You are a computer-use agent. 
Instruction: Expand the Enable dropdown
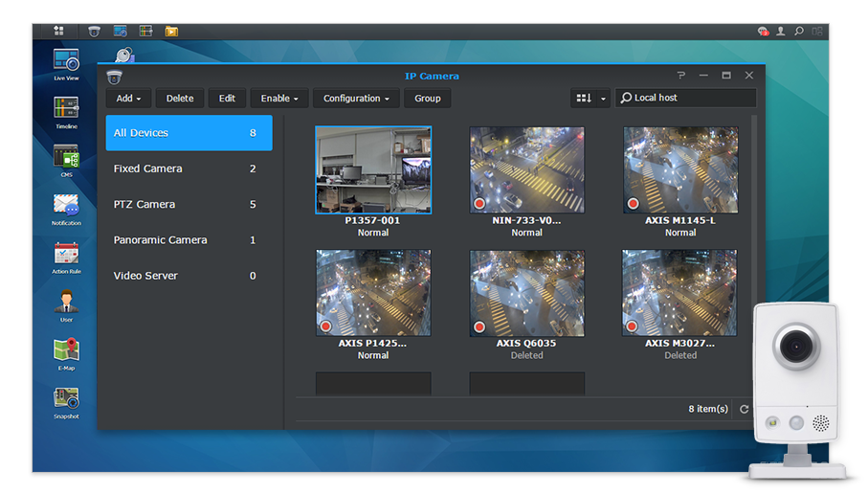[279, 99]
